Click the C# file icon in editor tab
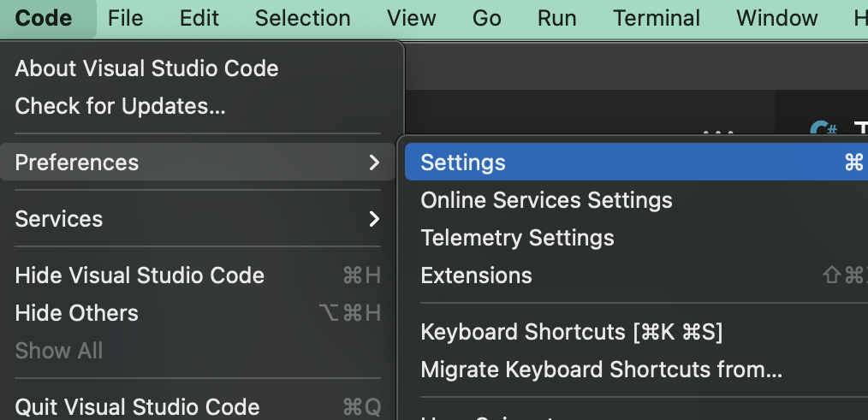The width and height of the screenshot is (868, 420). (823, 129)
